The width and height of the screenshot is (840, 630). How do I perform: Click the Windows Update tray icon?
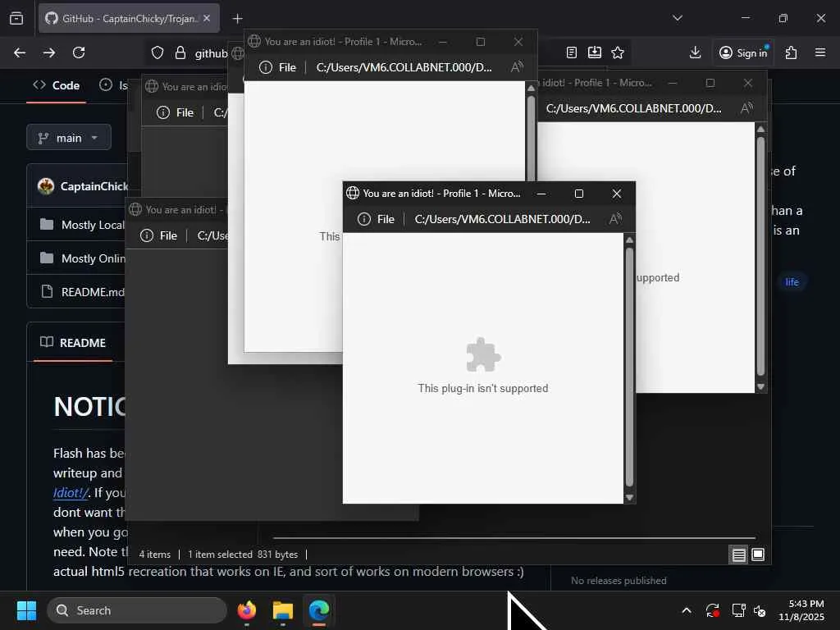coord(713,610)
